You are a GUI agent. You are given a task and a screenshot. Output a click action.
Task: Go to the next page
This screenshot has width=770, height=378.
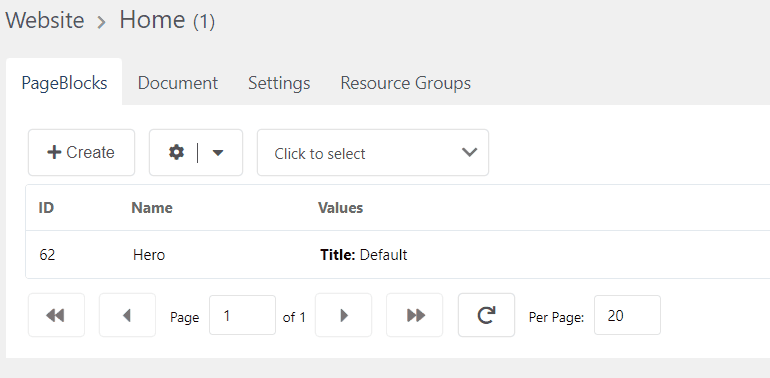point(343,315)
